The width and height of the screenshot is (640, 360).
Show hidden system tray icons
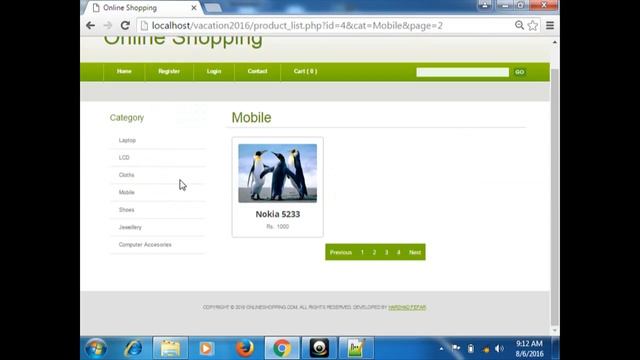(x=441, y=349)
